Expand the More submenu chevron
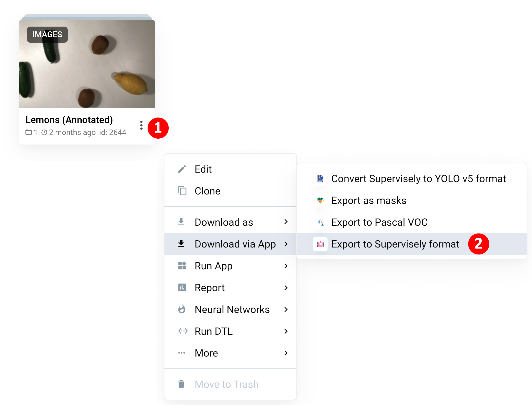This screenshot has width=532, height=409. [286, 353]
